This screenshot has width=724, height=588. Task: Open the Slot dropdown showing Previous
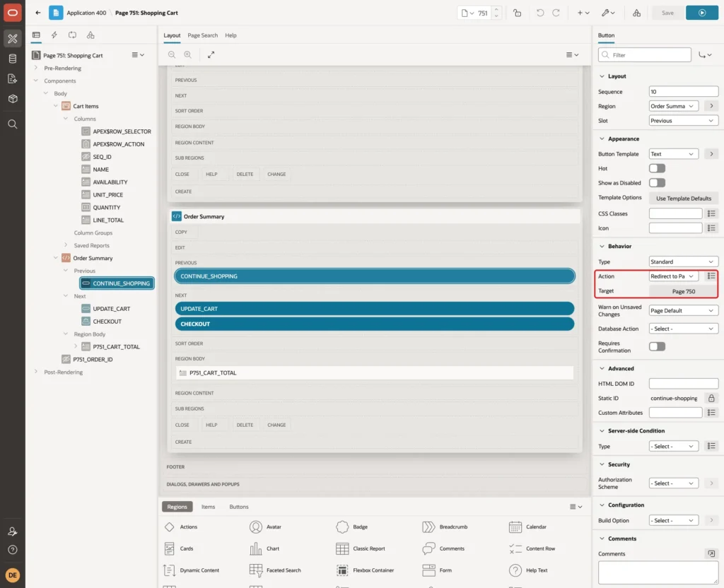(x=684, y=121)
